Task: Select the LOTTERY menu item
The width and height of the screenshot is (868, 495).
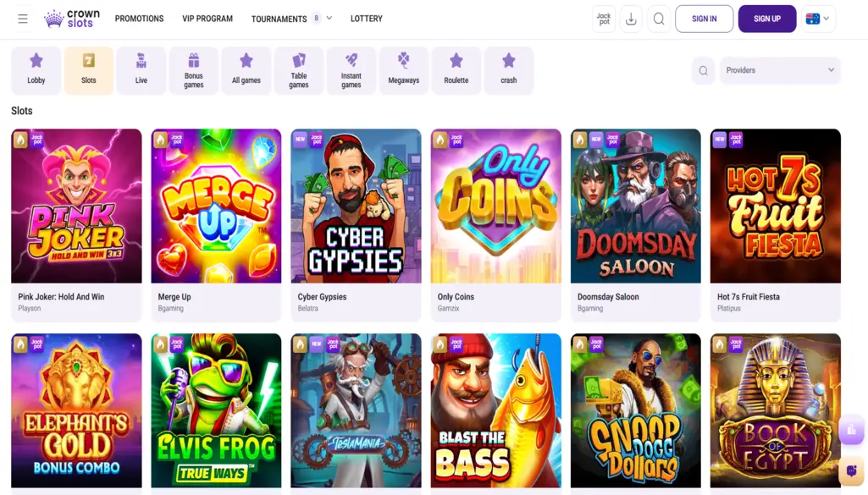Action: pyautogui.click(x=366, y=18)
